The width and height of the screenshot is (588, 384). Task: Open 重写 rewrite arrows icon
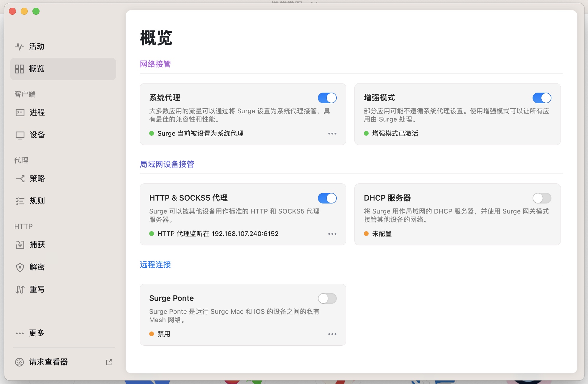click(20, 290)
